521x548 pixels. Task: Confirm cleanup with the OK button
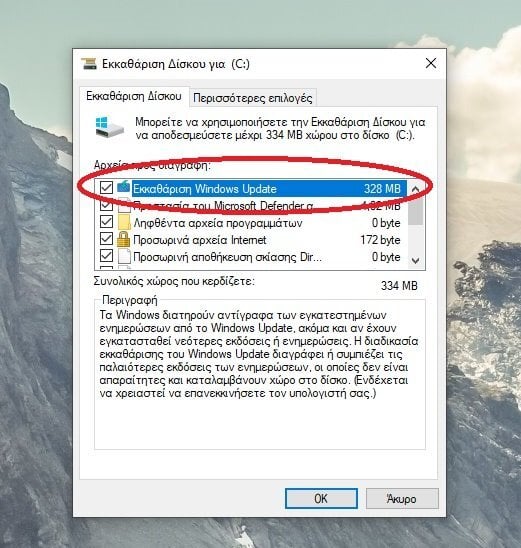321,498
